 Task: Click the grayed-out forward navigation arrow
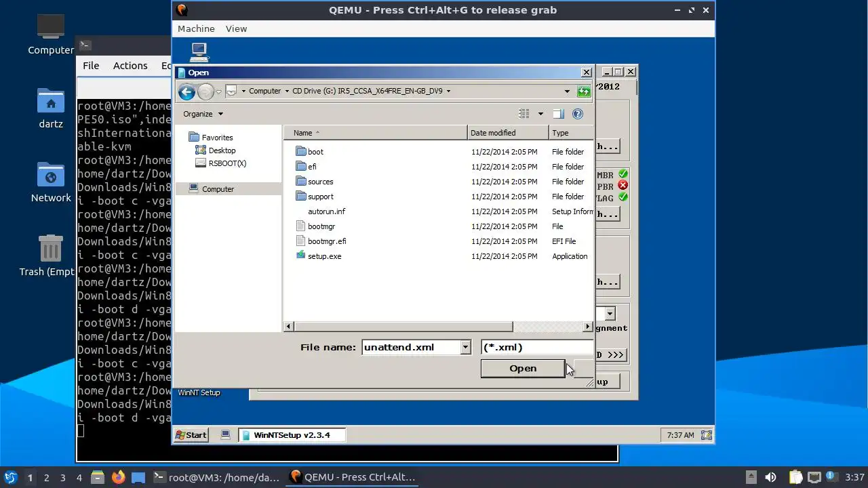coord(205,91)
